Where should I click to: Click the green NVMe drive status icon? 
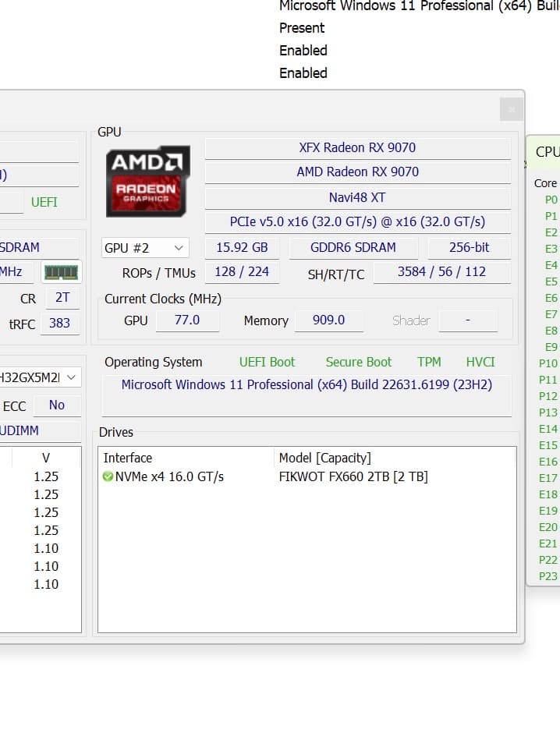[x=108, y=476]
